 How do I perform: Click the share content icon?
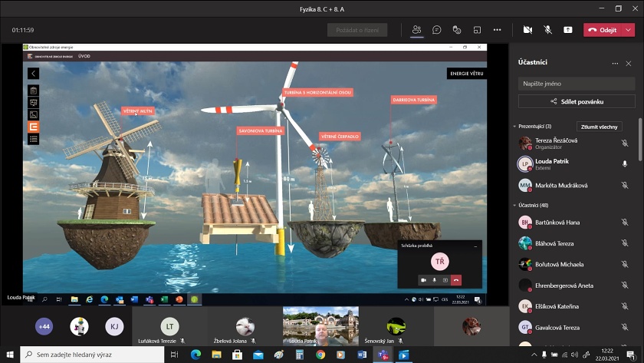point(567,30)
